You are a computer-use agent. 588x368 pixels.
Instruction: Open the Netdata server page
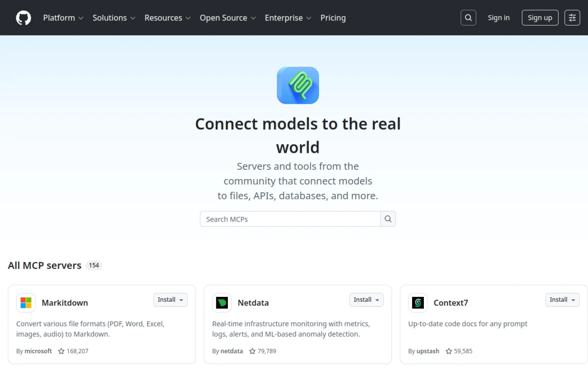tap(253, 303)
